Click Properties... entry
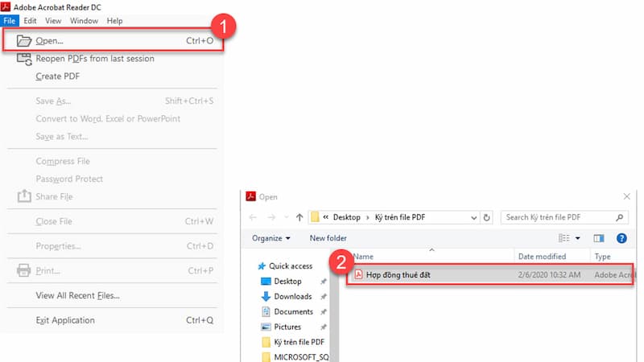This screenshot has height=362, width=644. point(58,246)
